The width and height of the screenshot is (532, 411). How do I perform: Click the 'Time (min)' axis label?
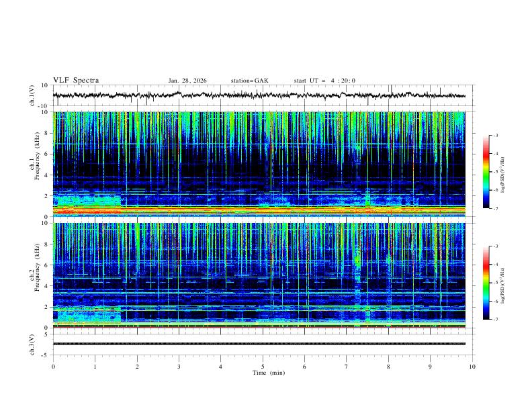pyautogui.click(x=269, y=373)
